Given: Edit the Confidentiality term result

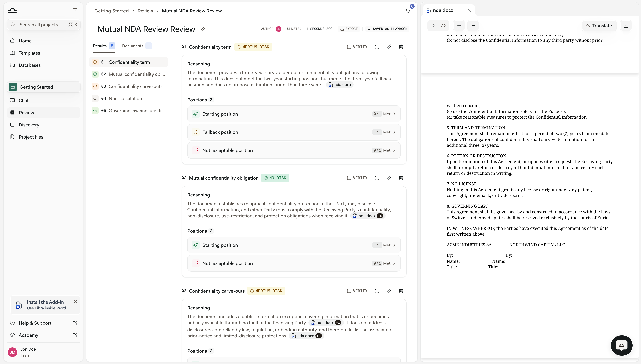Looking at the screenshot, I should [x=389, y=47].
